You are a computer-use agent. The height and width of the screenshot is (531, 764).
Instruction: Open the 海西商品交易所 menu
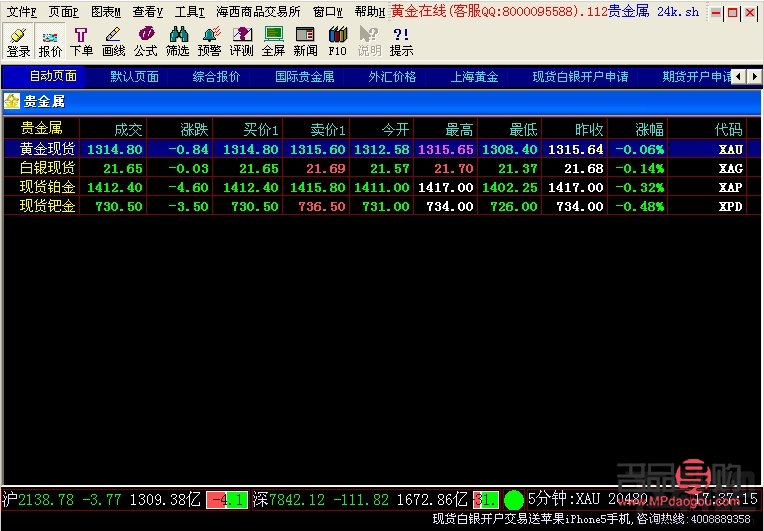(258, 11)
